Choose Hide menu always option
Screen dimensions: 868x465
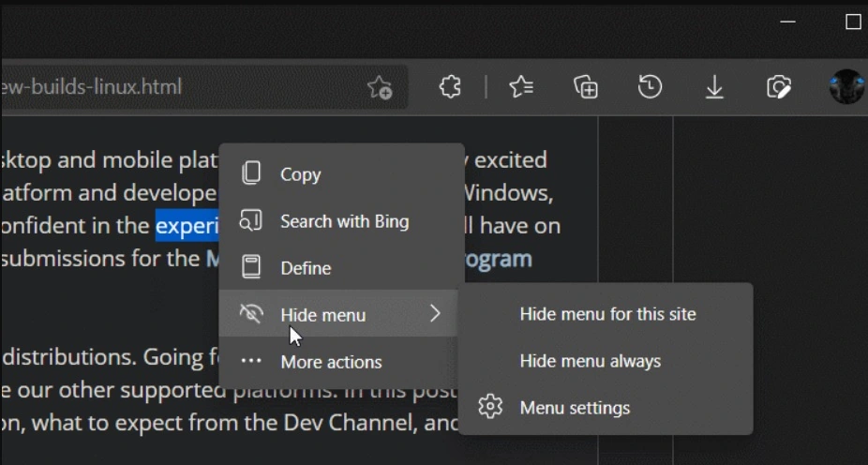coord(590,361)
